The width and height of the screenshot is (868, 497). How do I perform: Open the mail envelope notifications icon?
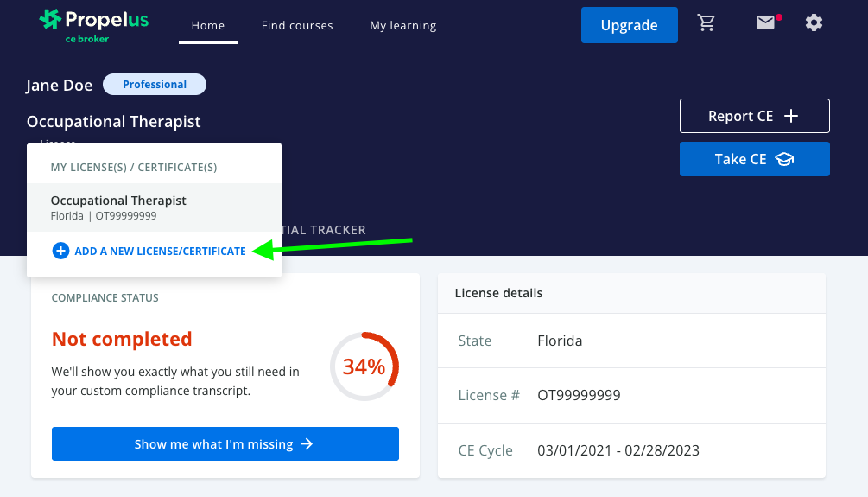click(x=766, y=23)
